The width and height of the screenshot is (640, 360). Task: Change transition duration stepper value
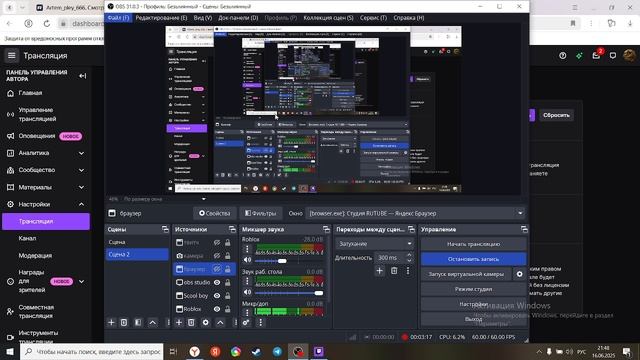tap(409, 258)
